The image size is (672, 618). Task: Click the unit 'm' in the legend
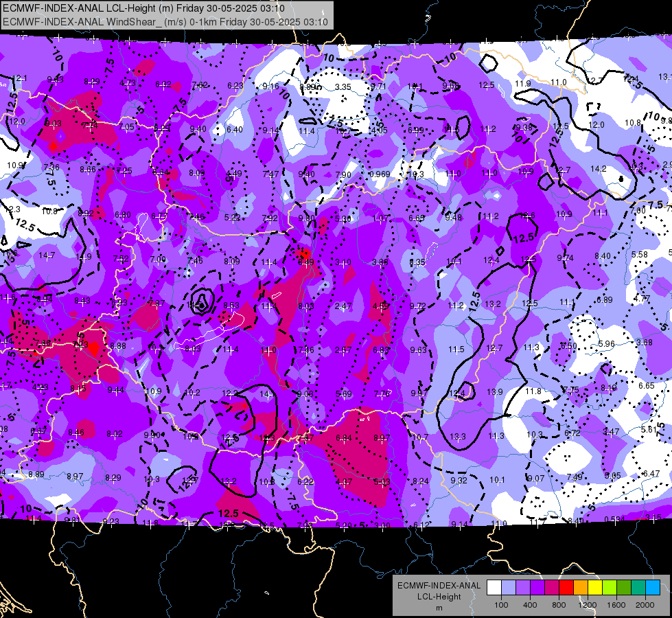coord(439,608)
